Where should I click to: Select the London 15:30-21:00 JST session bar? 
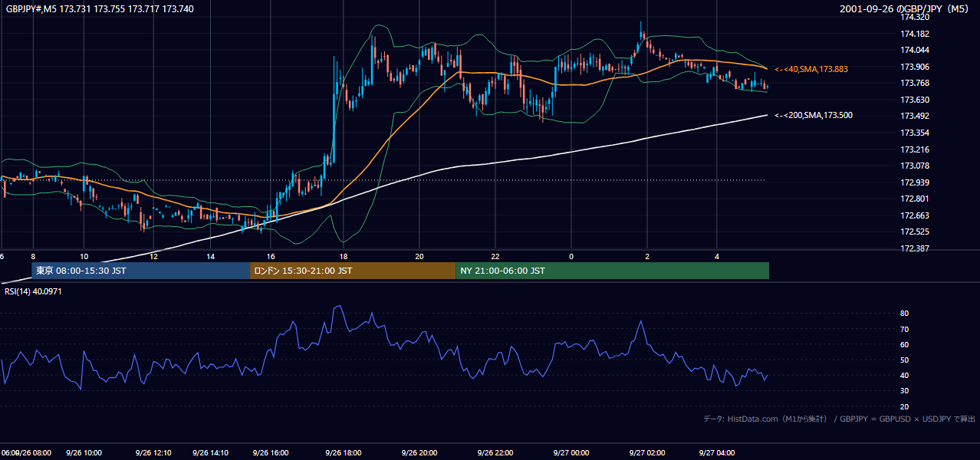coord(353,271)
